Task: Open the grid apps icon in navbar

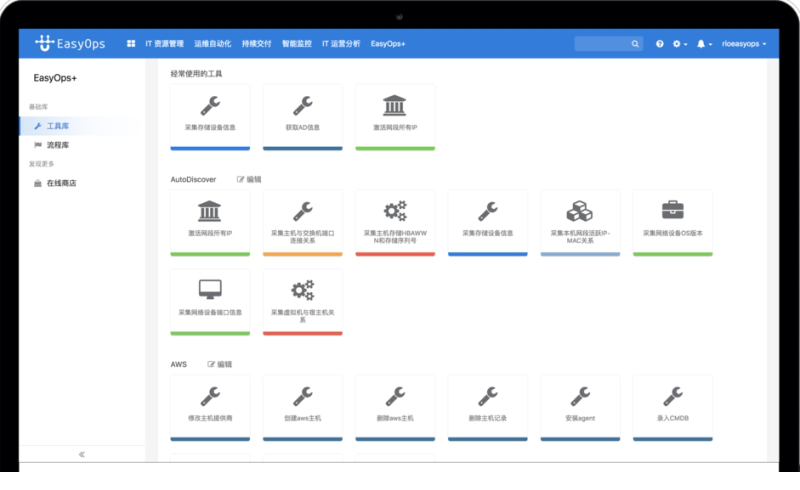Action: tap(131, 44)
